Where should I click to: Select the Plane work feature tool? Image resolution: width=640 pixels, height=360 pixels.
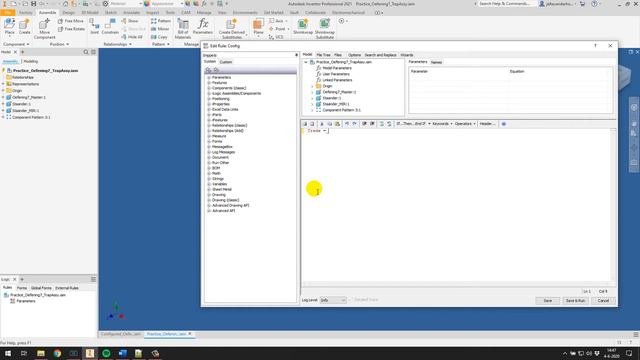[258, 27]
